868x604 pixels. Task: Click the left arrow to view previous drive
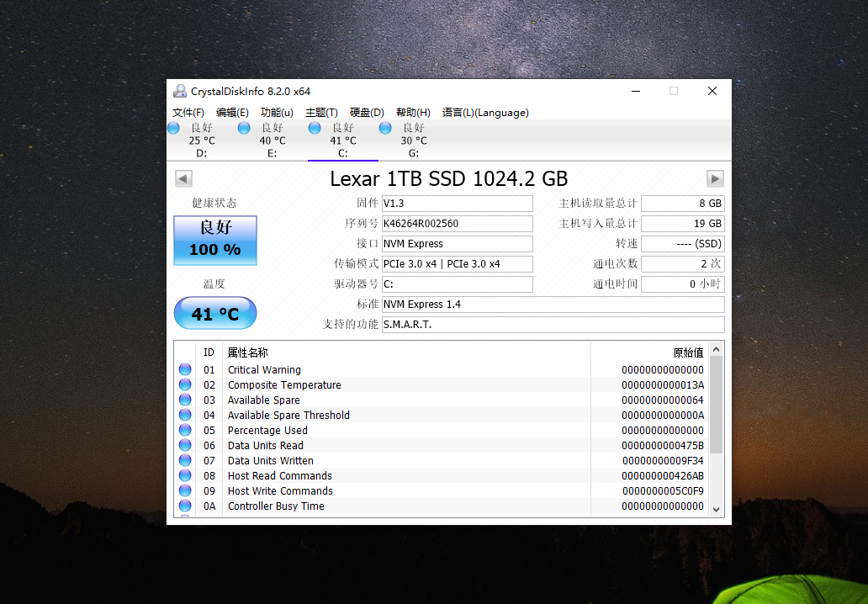pos(183,178)
